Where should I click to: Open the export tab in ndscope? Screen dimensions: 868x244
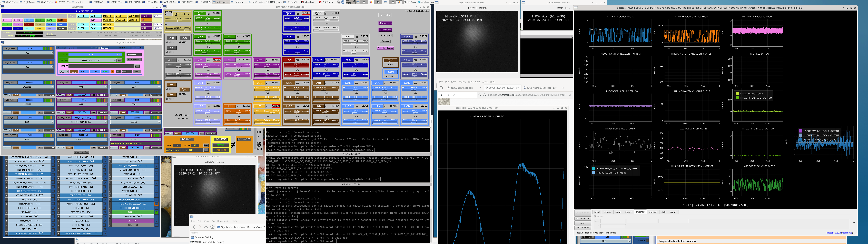pyautogui.click(x=673, y=212)
